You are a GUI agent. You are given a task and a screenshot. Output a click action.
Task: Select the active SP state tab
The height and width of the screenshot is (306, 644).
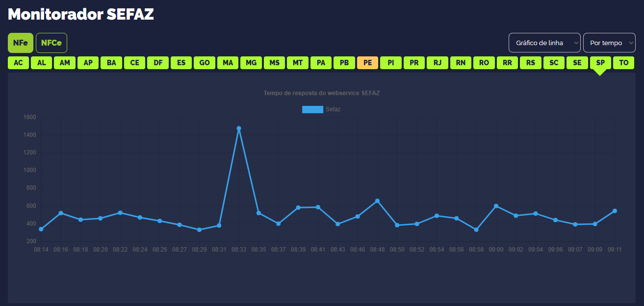tap(601, 63)
